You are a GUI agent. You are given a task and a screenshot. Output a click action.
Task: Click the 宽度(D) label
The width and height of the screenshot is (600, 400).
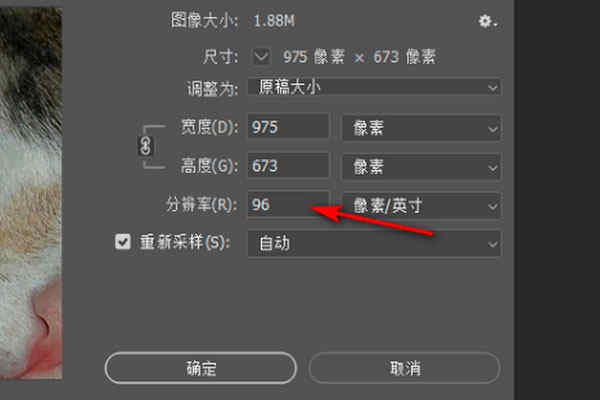click(209, 127)
